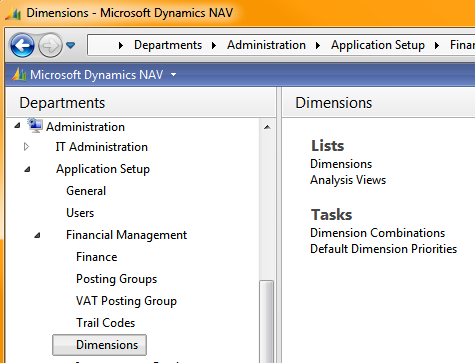Open breadcrumb arrow after Application Setup
Screen dimensions: 475x363
[437, 45]
